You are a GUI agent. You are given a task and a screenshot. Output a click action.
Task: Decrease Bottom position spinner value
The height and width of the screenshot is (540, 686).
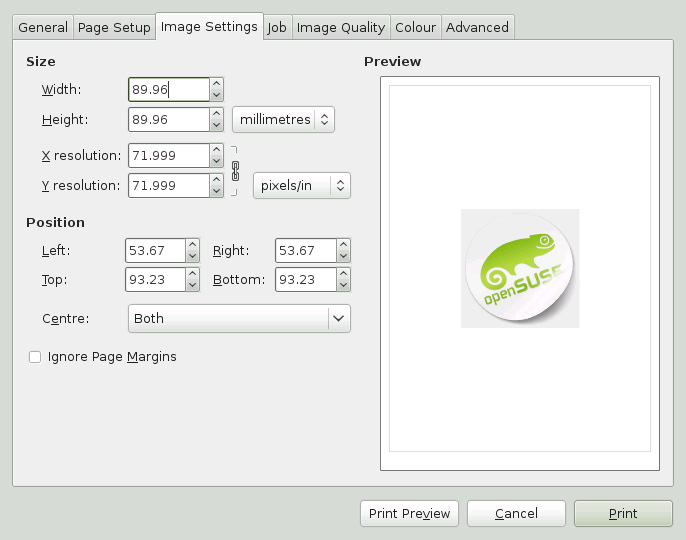point(343,286)
